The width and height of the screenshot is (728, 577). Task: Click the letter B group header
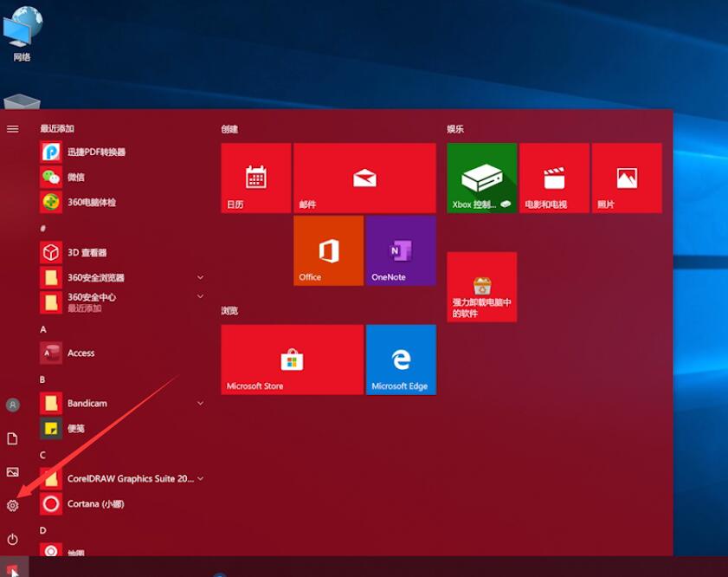click(x=42, y=379)
